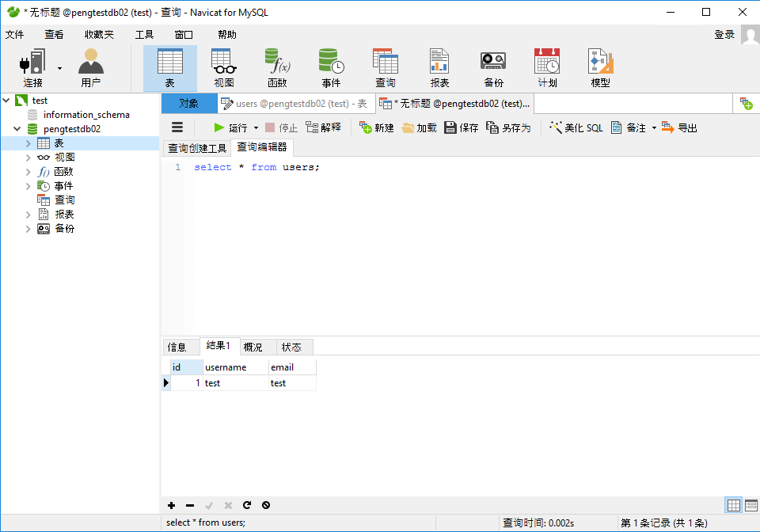Click the 备注 comment button
The width and height of the screenshot is (760, 532).
pyautogui.click(x=629, y=127)
